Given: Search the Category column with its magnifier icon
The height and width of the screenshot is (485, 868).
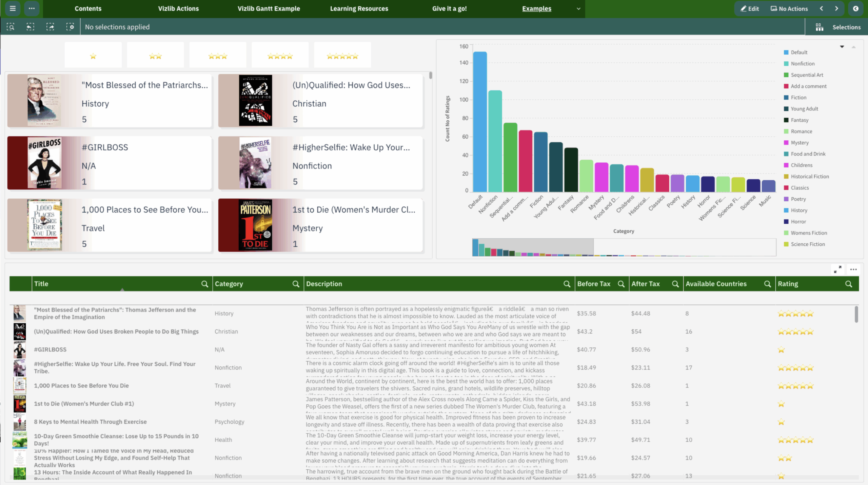Looking at the screenshot, I should coord(296,284).
